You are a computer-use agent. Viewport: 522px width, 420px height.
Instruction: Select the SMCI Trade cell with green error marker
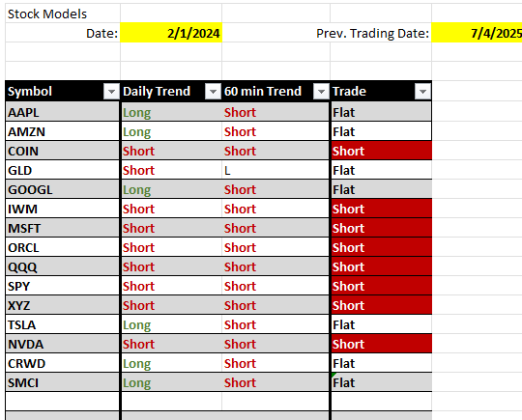coord(382,382)
